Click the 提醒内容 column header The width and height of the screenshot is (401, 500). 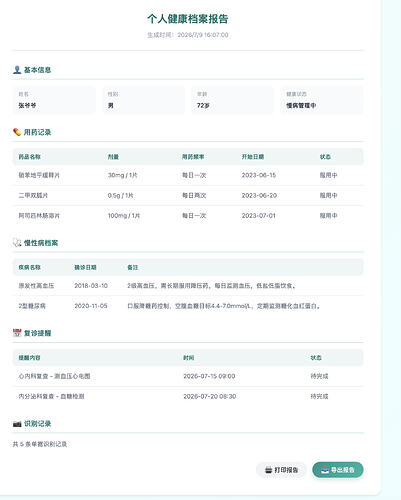click(x=29, y=358)
